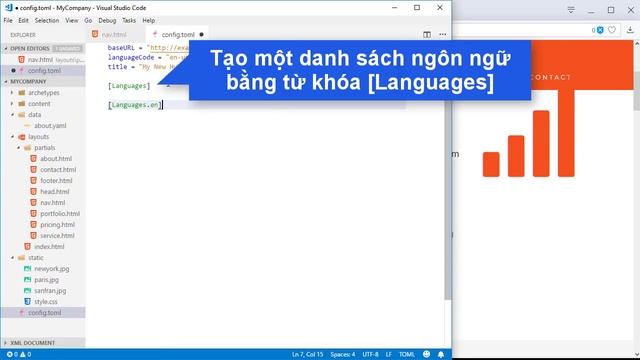Viewport: 640px width, 360px height.
Task: Click the split editor icon
Action: (x=427, y=35)
